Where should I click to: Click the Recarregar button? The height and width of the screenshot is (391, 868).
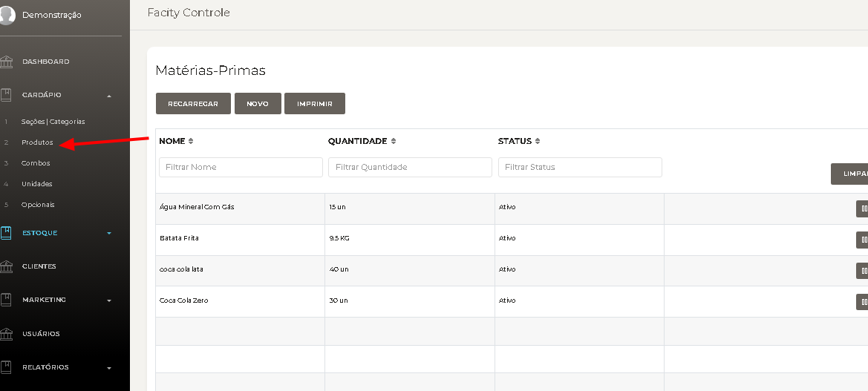coord(193,103)
